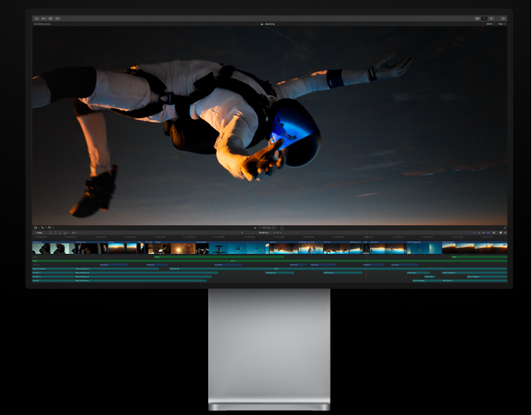Viewport: 532px width, 415px height.
Task: Click the Libraries sidebar icon in top toolbar
Action: tap(36, 17)
